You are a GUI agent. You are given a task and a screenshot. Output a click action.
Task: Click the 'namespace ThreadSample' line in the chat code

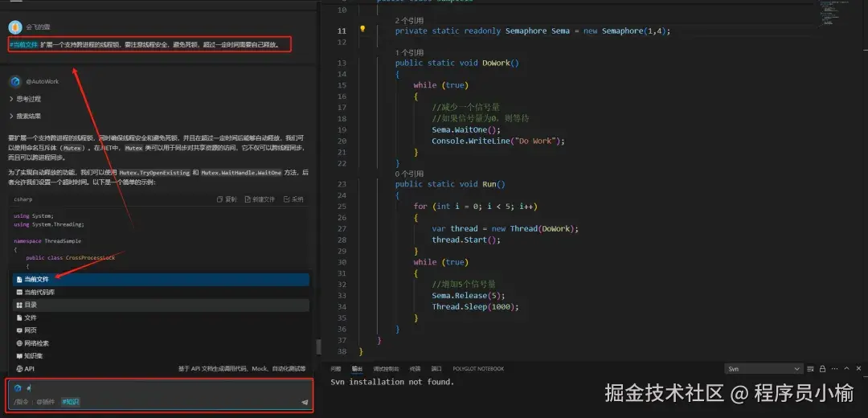47,241
